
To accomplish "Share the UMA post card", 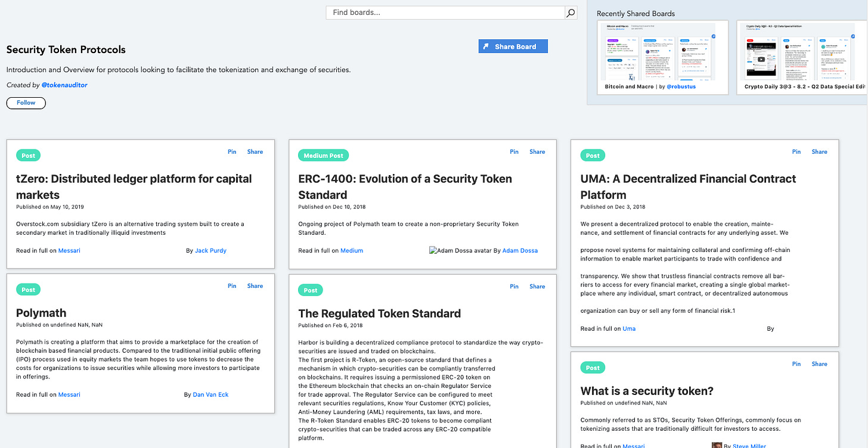I will tap(820, 152).
